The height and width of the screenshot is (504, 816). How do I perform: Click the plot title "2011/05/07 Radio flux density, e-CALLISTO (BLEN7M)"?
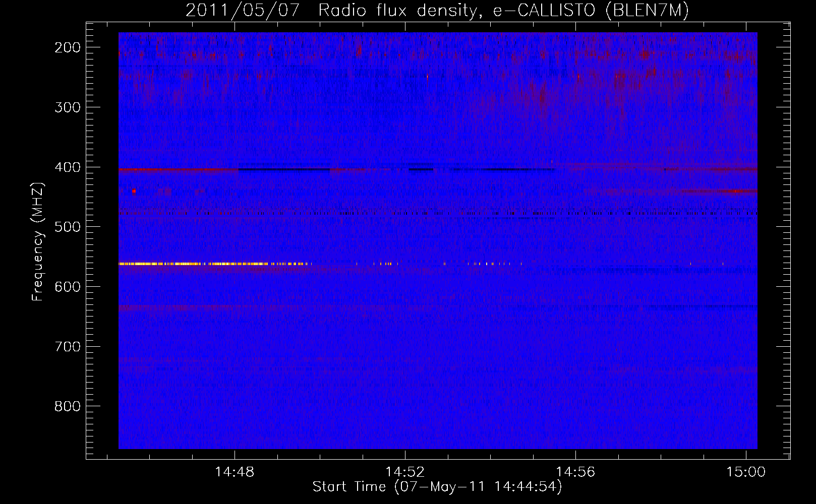coord(437,10)
